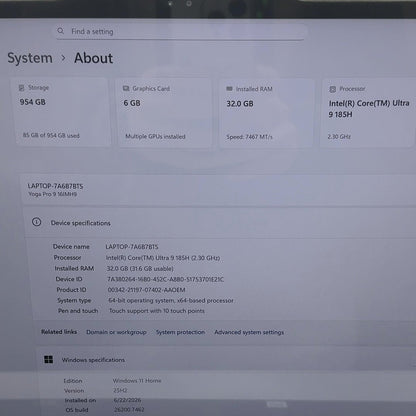Screen dimensions: 416x416
Task: Click the Graphics Card icon
Action: 126,88
